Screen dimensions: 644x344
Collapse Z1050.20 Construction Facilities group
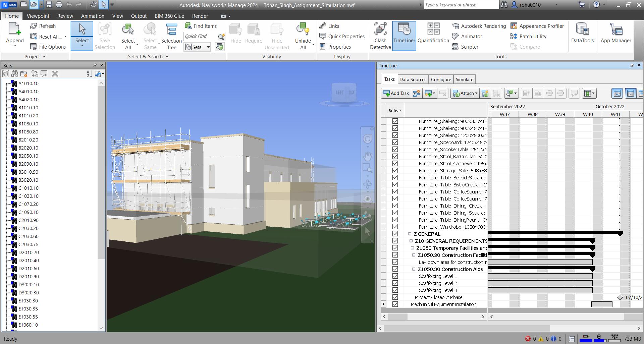pos(414,255)
